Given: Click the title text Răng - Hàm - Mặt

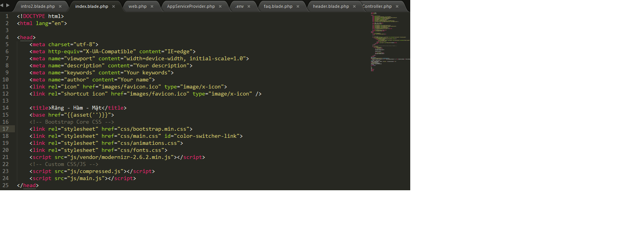Looking at the screenshot, I should tap(76, 108).
